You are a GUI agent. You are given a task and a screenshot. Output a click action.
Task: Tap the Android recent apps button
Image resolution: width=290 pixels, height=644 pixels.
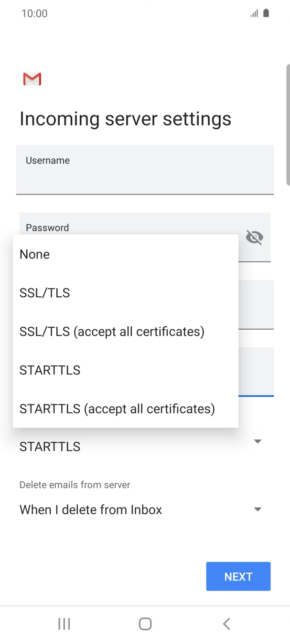point(64,623)
